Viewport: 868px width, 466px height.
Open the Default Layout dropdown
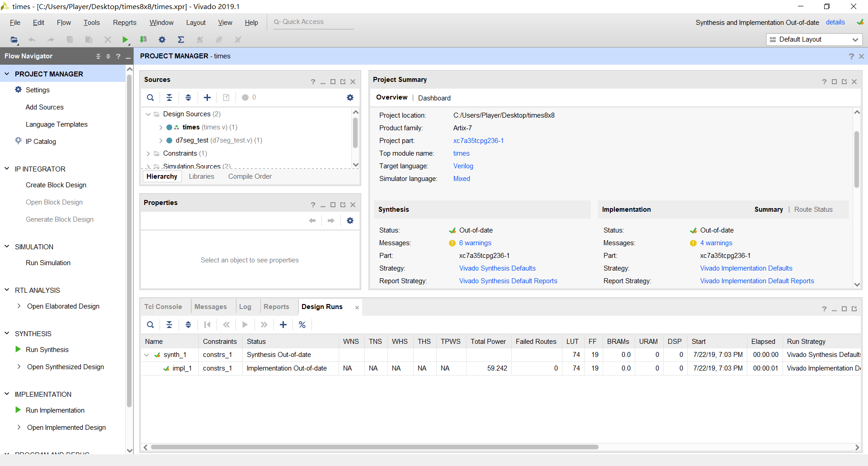click(814, 40)
